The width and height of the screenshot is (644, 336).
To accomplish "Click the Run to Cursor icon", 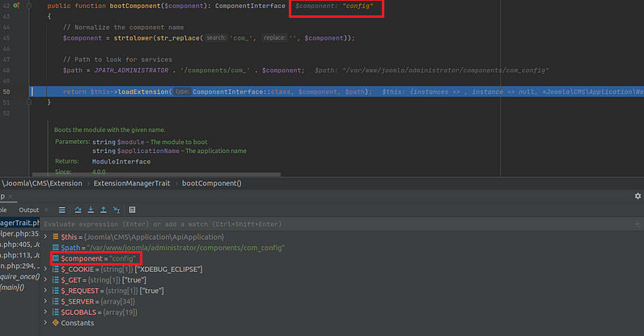I will [x=116, y=209].
